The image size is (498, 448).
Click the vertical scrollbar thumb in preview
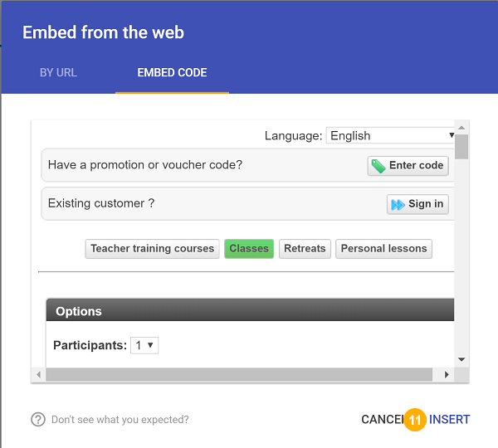tap(461, 147)
